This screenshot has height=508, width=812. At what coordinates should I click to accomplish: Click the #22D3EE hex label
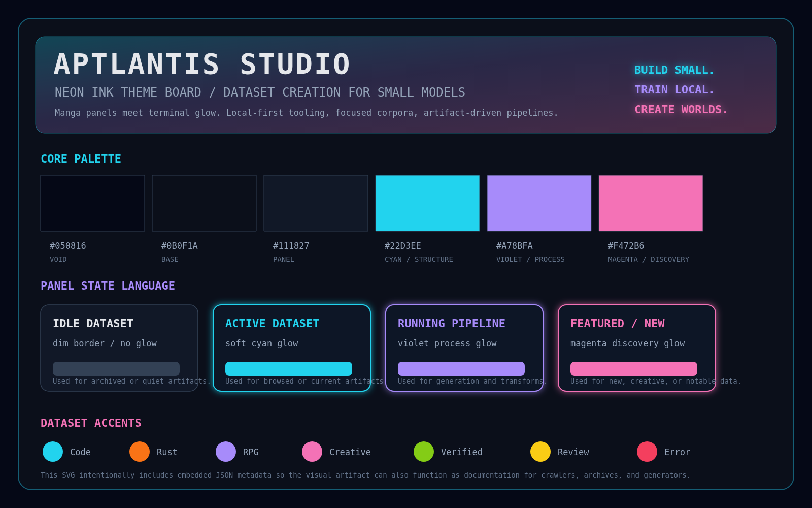coord(403,246)
